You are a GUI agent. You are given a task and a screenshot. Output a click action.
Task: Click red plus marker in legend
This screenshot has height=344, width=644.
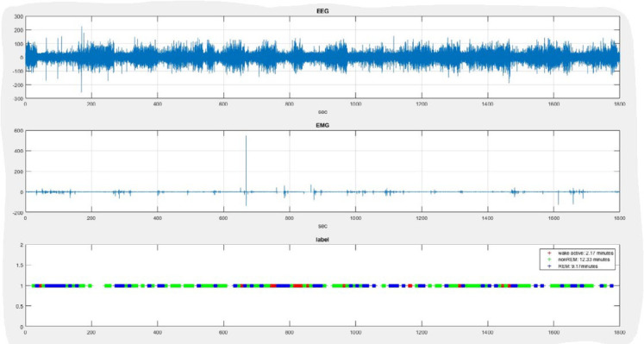(549, 253)
